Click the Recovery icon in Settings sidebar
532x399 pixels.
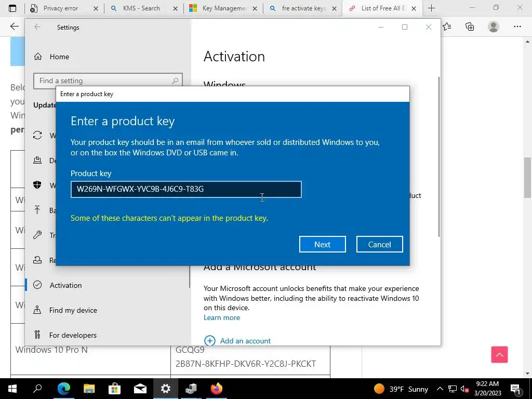tap(37, 260)
